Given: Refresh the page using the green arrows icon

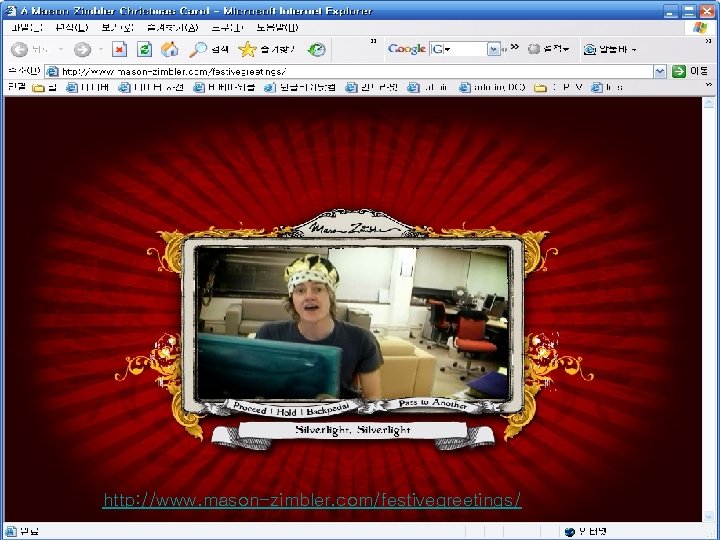Looking at the screenshot, I should pos(145,49).
